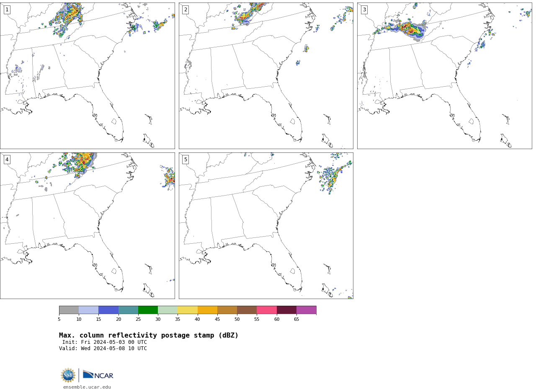Click the gray 5-10 dBZ color swatch
Screen dimensions: 536x392
[69, 310]
